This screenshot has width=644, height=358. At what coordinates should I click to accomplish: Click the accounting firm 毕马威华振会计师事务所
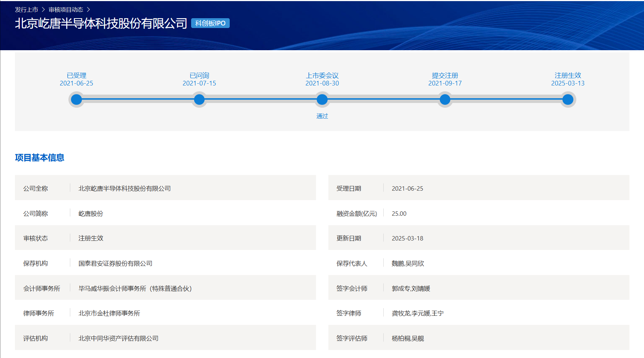(135, 289)
